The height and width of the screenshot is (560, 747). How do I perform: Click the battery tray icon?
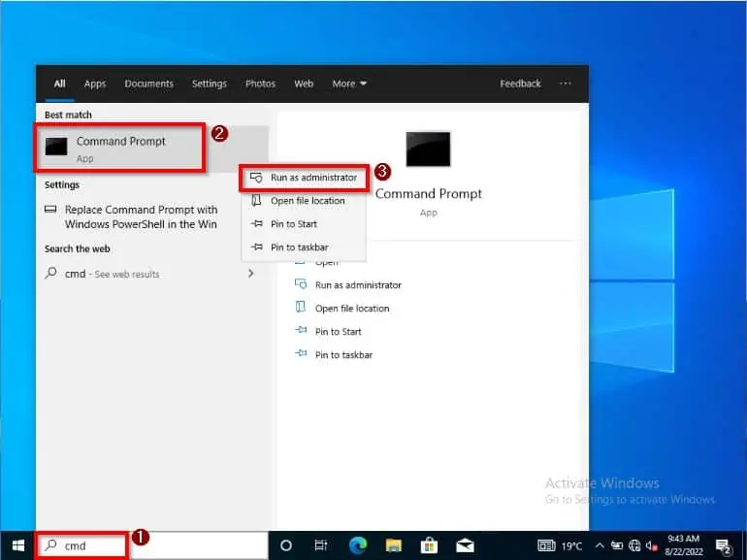point(617,545)
